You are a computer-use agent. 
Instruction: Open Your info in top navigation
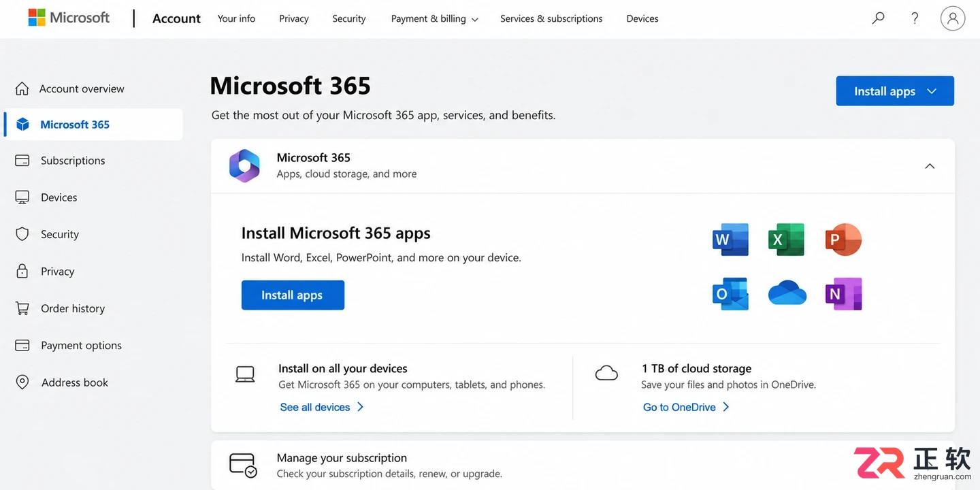236,19
